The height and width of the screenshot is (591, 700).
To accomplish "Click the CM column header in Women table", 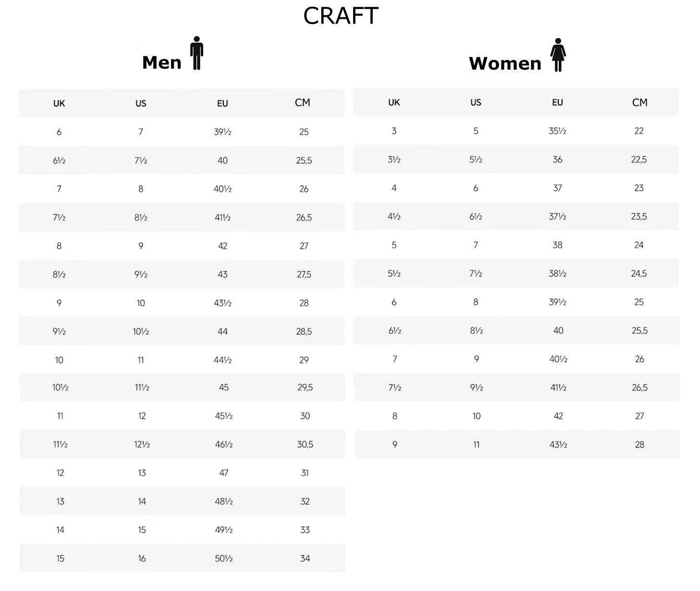I will click(639, 102).
